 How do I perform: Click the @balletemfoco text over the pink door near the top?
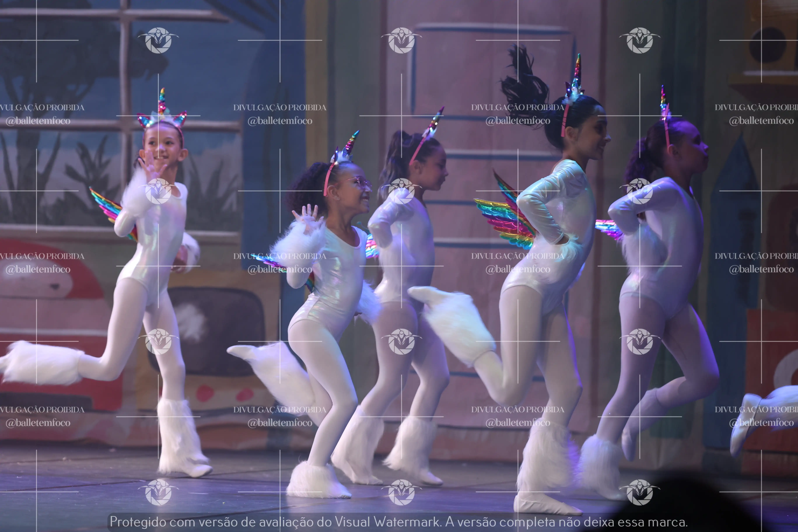click(518, 121)
